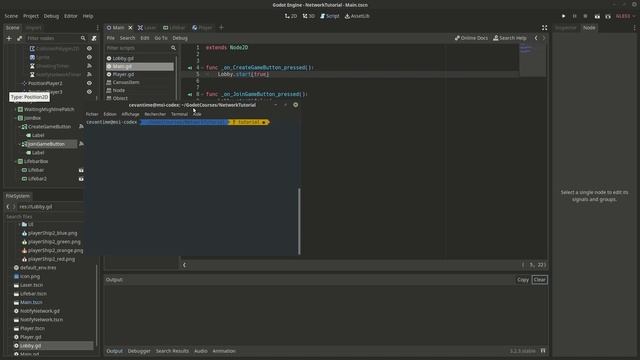Add a new scene tab with plus
The height and width of the screenshot is (360, 640).
221,27
